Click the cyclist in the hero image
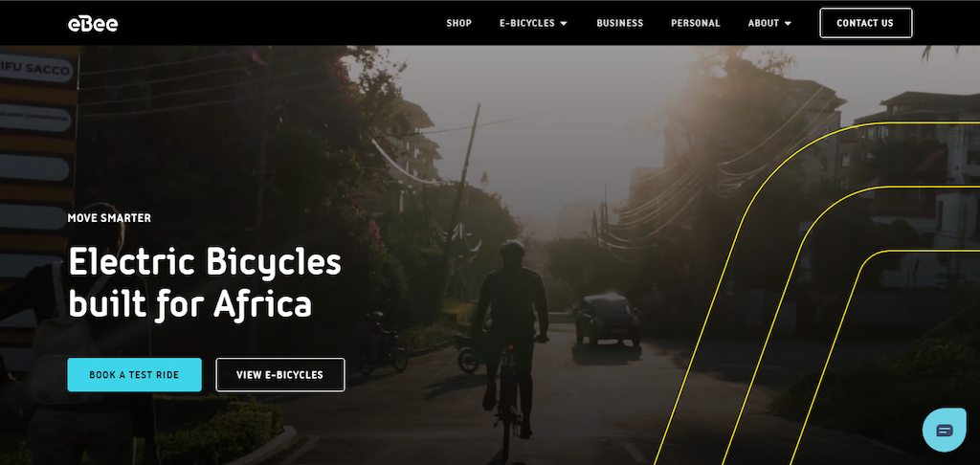The image size is (980, 465). (x=511, y=338)
